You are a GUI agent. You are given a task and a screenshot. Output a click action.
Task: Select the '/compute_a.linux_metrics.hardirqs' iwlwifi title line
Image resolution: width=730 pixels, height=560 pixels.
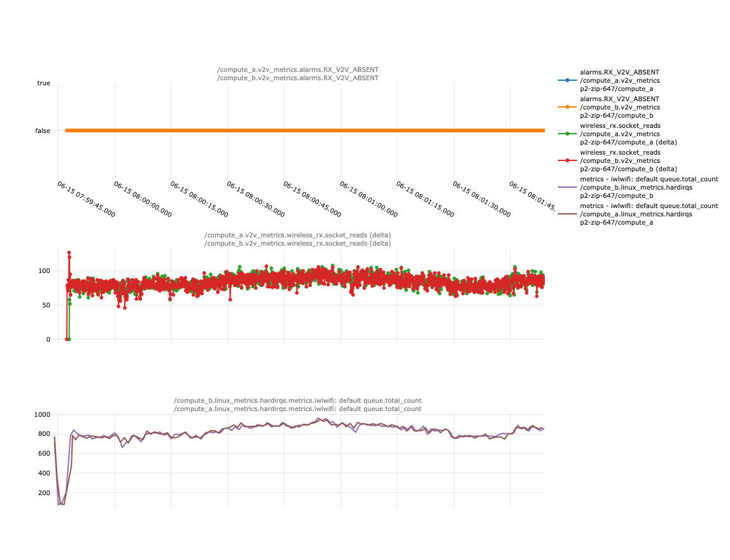[x=297, y=409]
